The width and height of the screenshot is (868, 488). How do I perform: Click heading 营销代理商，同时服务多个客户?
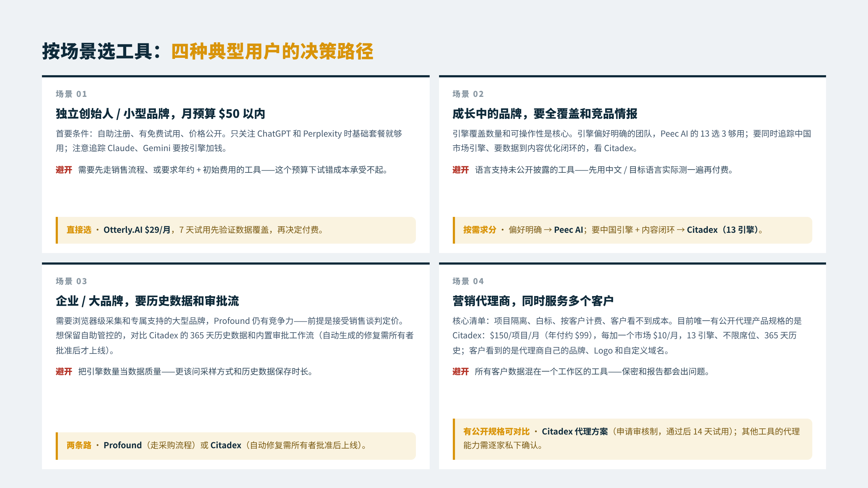point(533,301)
